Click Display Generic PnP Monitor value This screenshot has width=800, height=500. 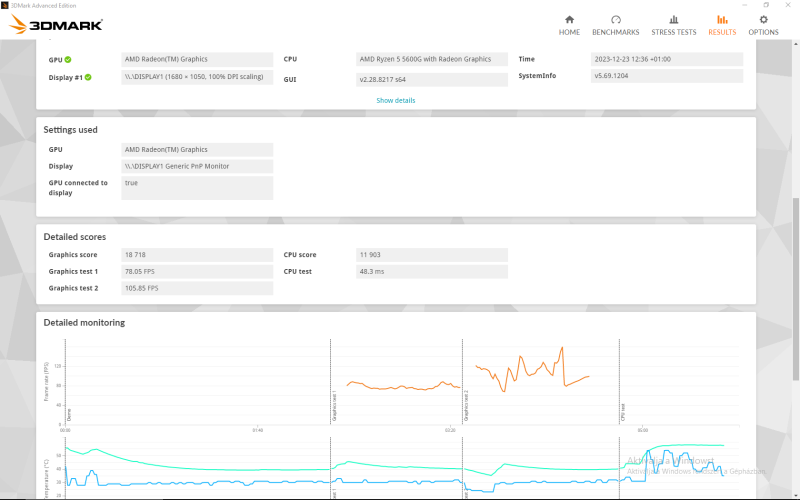pos(197,166)
